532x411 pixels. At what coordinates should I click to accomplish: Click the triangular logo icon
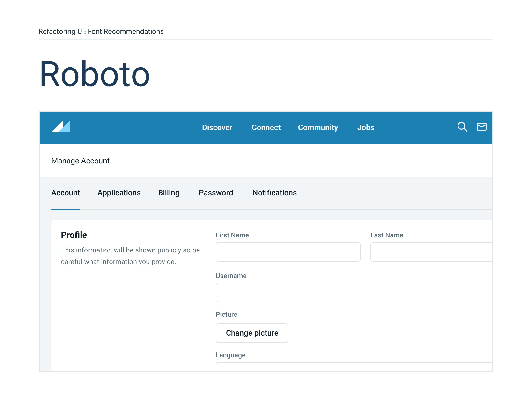pyautogui.click(x=60, y=127)
